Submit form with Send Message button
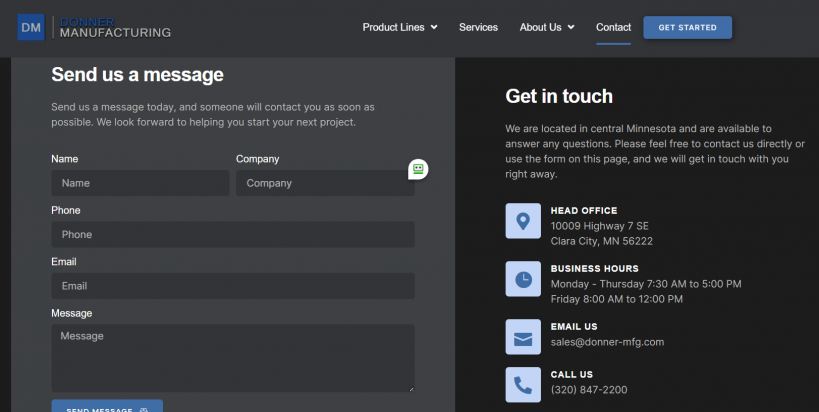Image resolution: width=819 pixels, height=412 pixels. pos(107,407)
